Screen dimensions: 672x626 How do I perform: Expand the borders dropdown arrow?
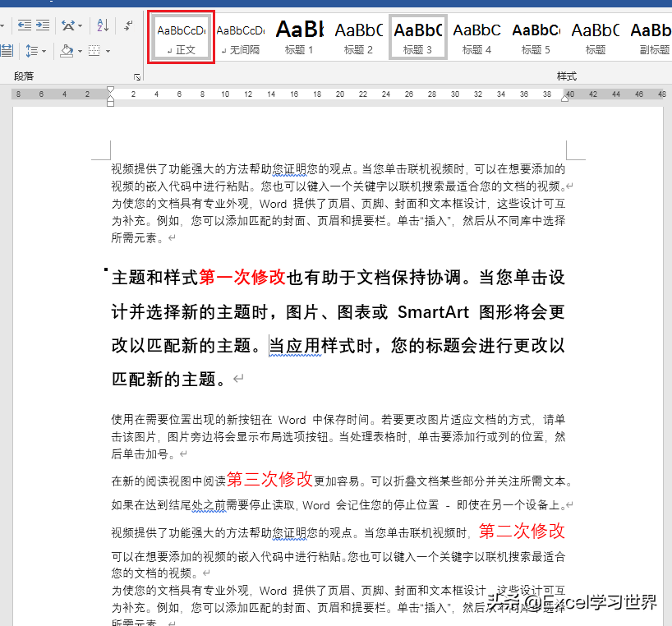pos(108,51)
